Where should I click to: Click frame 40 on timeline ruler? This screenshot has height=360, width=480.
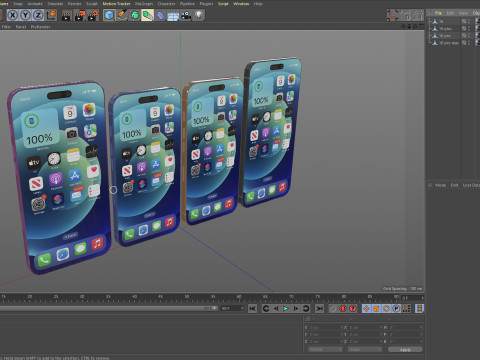click(134, 297)
